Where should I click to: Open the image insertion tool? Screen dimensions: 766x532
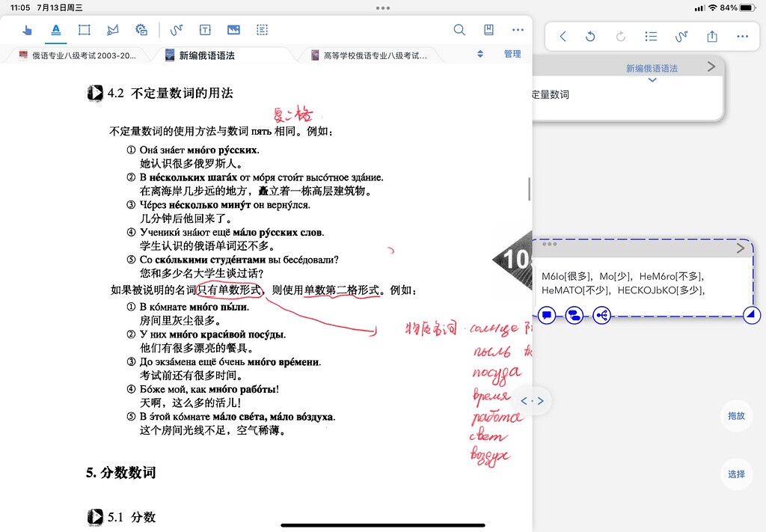tap(233, 30)
